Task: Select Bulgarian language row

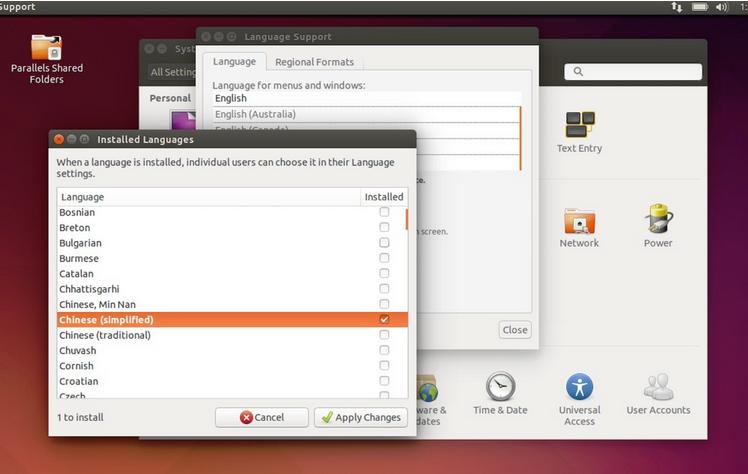Action: [232, 243]
